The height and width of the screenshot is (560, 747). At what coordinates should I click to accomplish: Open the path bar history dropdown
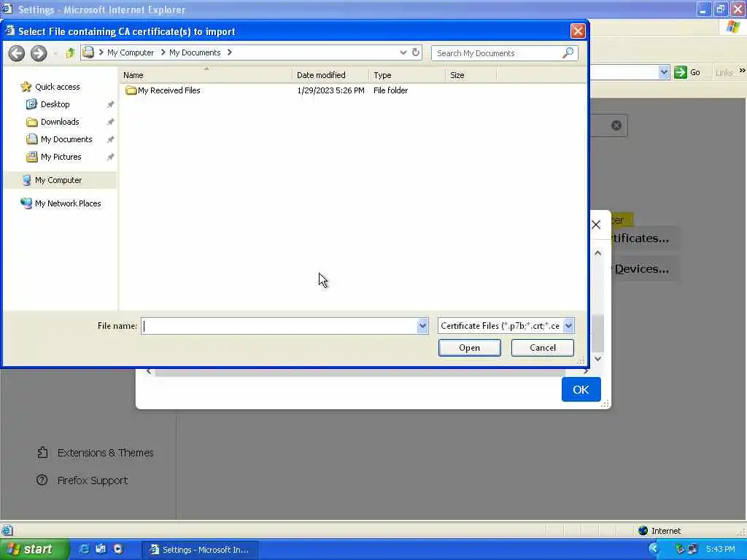point(403,52)
